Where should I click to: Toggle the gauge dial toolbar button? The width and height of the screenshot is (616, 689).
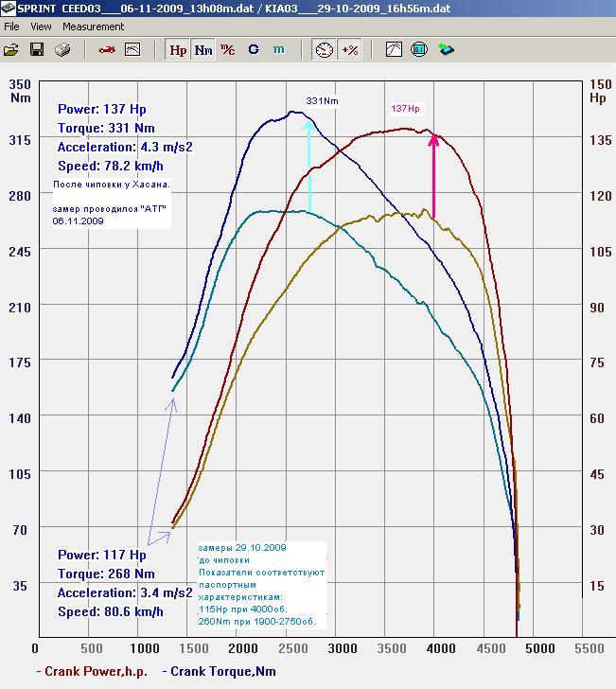324,49
